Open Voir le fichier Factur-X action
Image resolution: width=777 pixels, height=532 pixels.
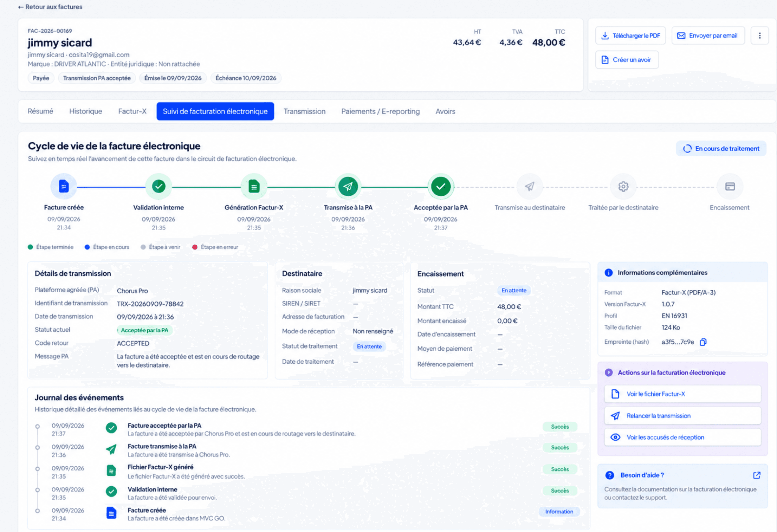pos(682,394)
